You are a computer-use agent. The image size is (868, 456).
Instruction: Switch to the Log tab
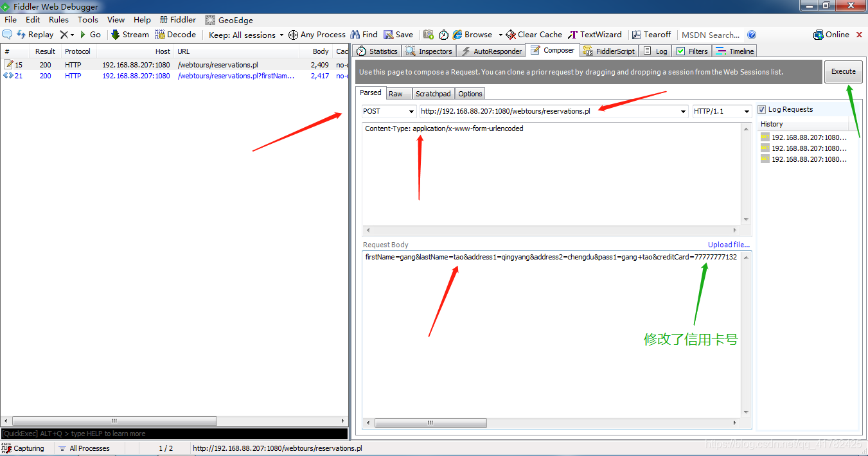tap(655, 51)
